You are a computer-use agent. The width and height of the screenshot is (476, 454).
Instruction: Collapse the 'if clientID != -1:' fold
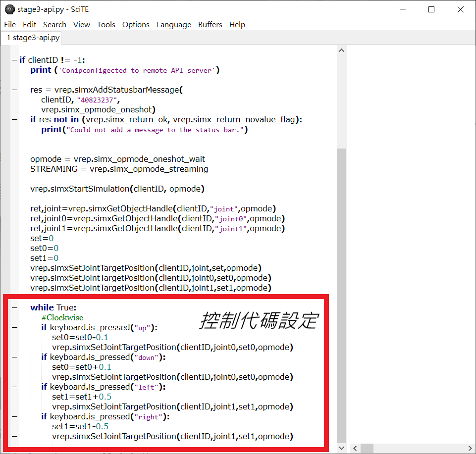[14, 60]
